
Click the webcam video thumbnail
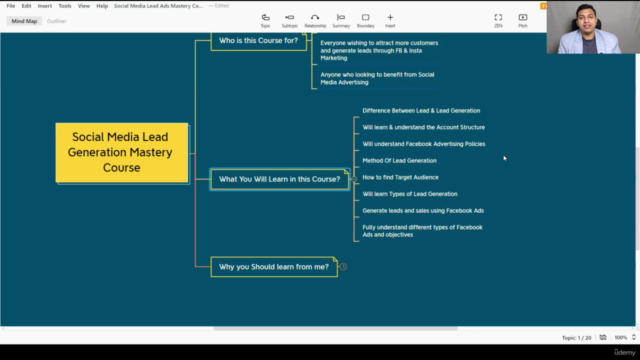click(593, 27)
